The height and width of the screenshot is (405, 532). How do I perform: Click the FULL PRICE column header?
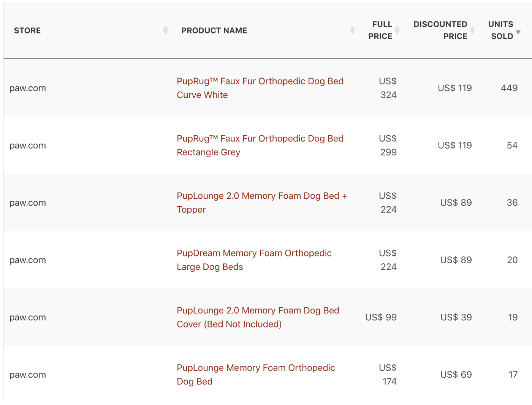pyautogui.click(x=380, y=30)
